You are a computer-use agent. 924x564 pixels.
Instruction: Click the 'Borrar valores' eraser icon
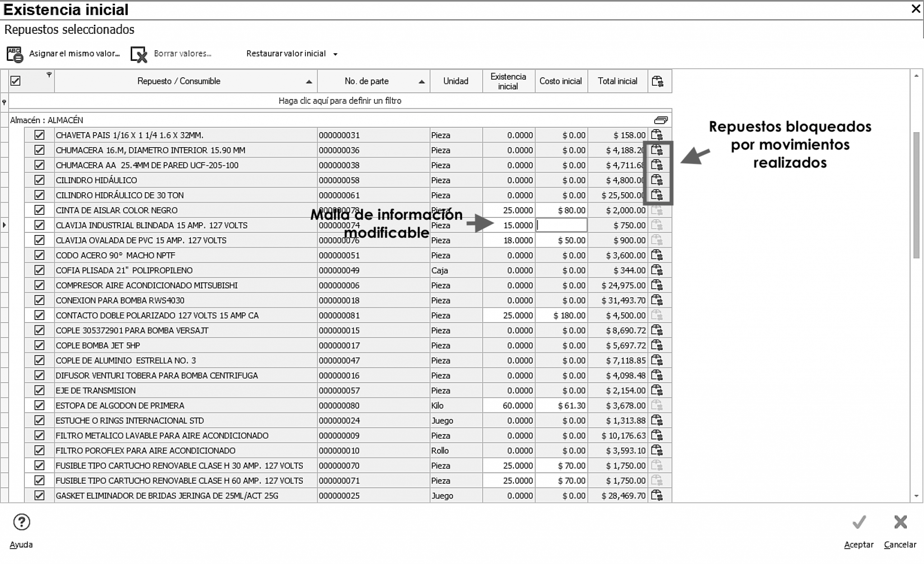pyautogui.click(x=139, y=54)
